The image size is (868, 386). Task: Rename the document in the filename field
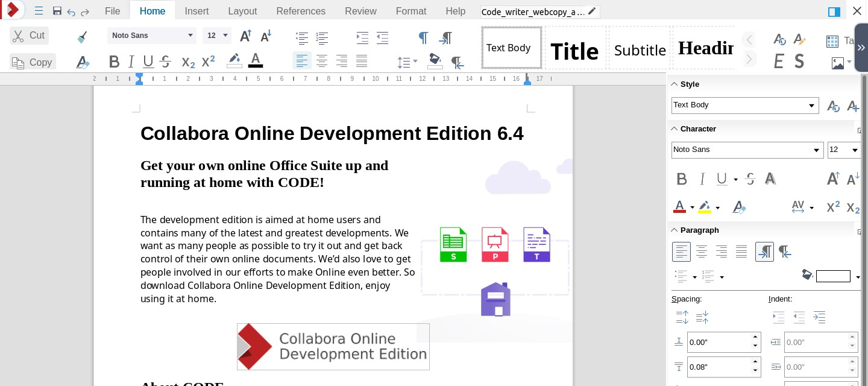[x=539, y=11]
